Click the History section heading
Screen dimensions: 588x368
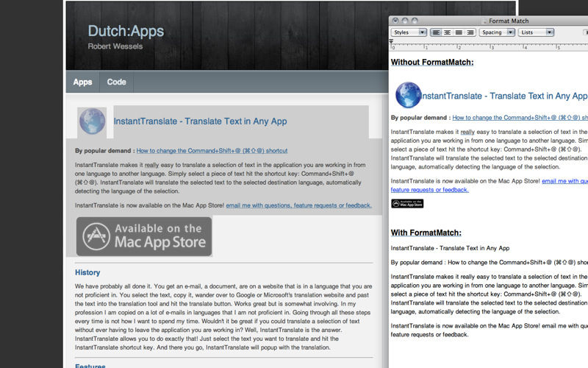click(87, 272)
